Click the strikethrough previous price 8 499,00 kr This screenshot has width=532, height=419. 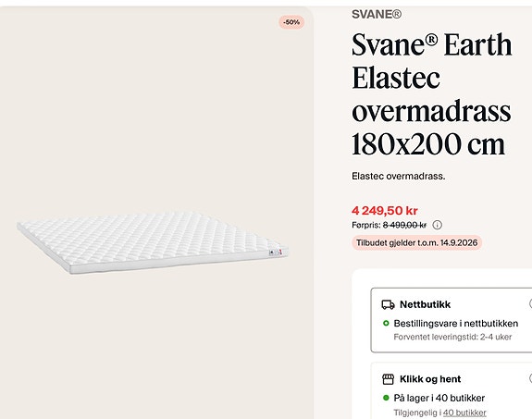(x=404, y=225)
